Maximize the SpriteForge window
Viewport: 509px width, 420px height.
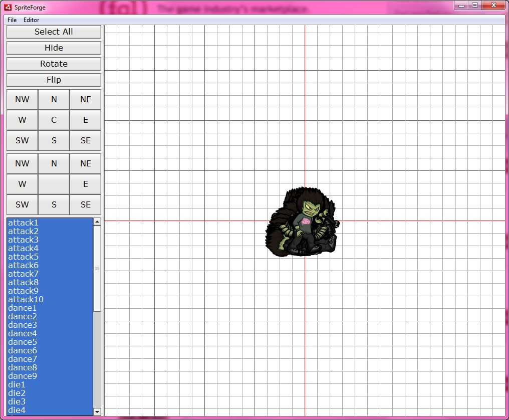coord(475,6)
